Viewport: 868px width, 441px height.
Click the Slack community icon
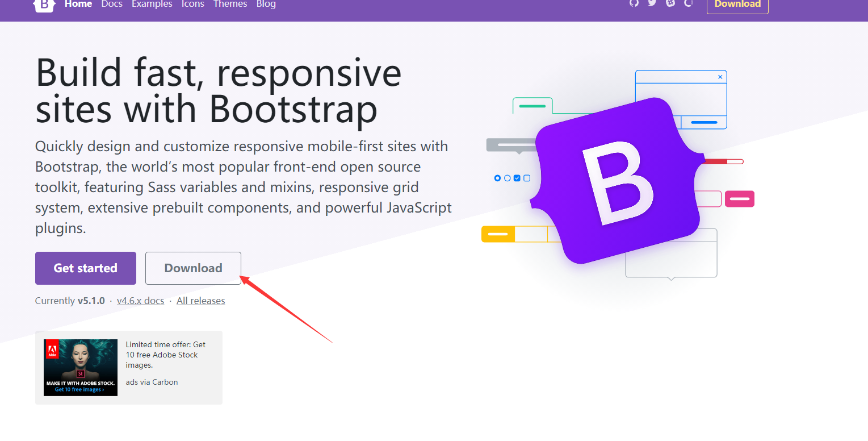[x=670, y=5]
